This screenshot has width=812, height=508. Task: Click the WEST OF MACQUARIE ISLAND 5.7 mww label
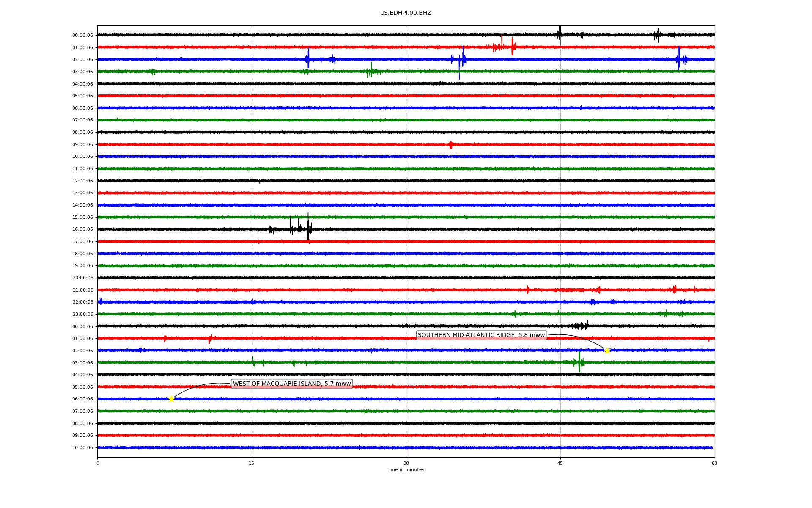pyautogui.click(x=292, y=384)
